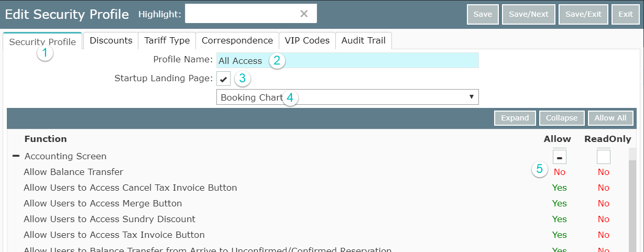Set Allow for Allow Balance Transfer row

click(x=559, y=172)
